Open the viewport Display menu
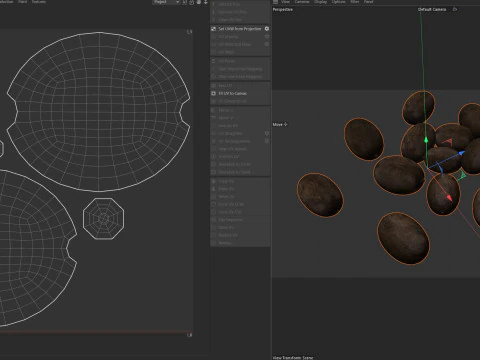Image resolution: width=480 pixels, height=360 pixels. point(320,2)
